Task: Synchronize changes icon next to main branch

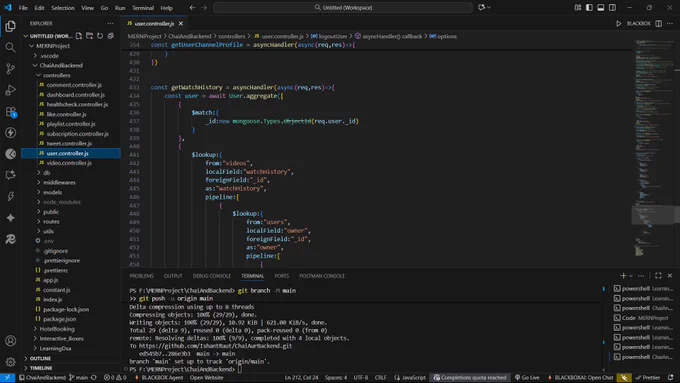Action: pos(94,377)
